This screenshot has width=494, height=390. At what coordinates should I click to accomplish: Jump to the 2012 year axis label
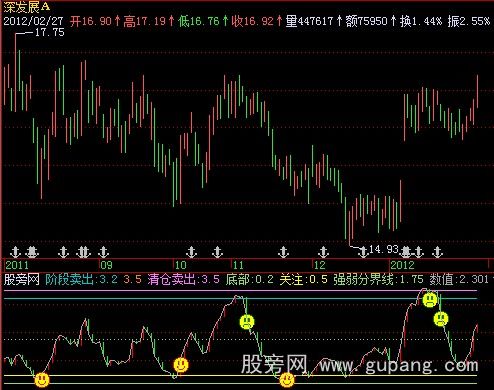(402, 265)
